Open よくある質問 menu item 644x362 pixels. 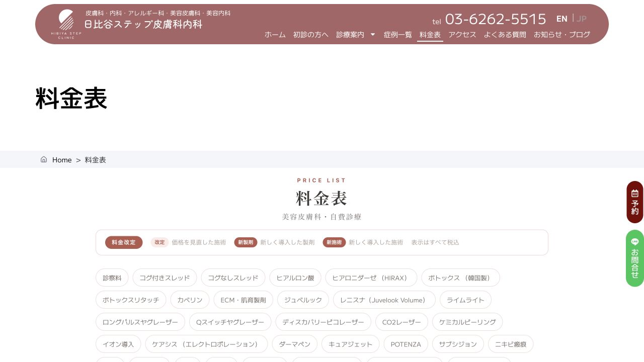pyautogui.click(x=505, y=35)
